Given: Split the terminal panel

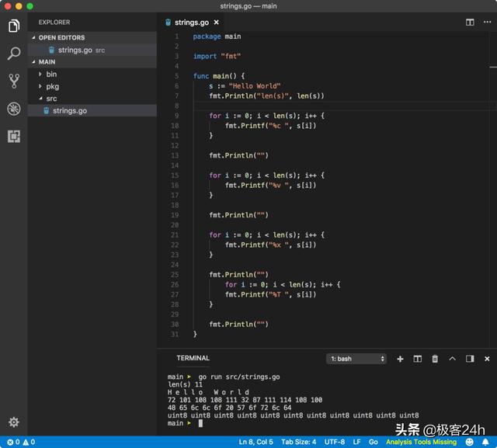Looking at the screenshot, I should coord(418,359).
